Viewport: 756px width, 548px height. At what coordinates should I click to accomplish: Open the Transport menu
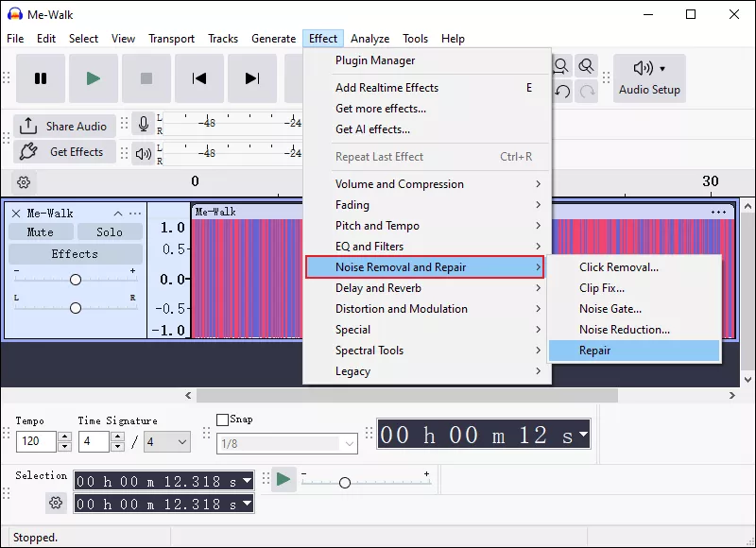coord(171,39)
